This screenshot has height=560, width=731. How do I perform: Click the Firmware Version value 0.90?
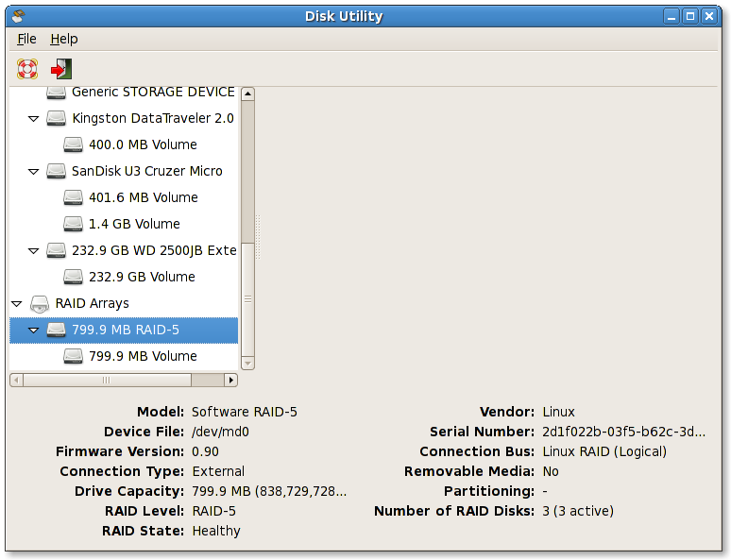pyautogui.click(x=205, y=451)
